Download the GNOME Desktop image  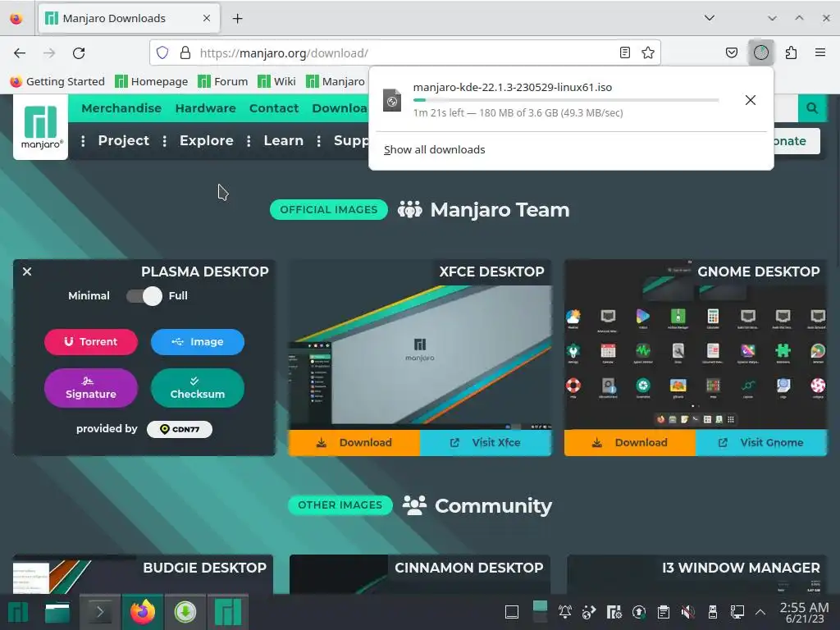630,442
